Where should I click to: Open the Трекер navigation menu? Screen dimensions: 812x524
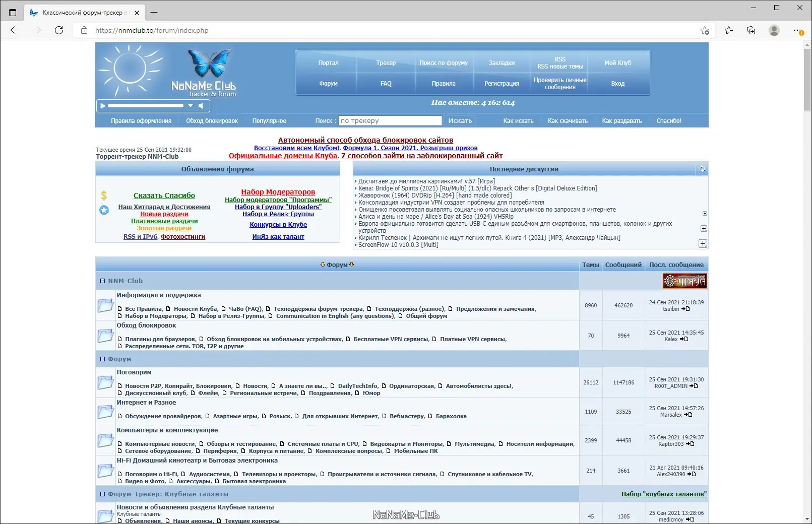386,62
